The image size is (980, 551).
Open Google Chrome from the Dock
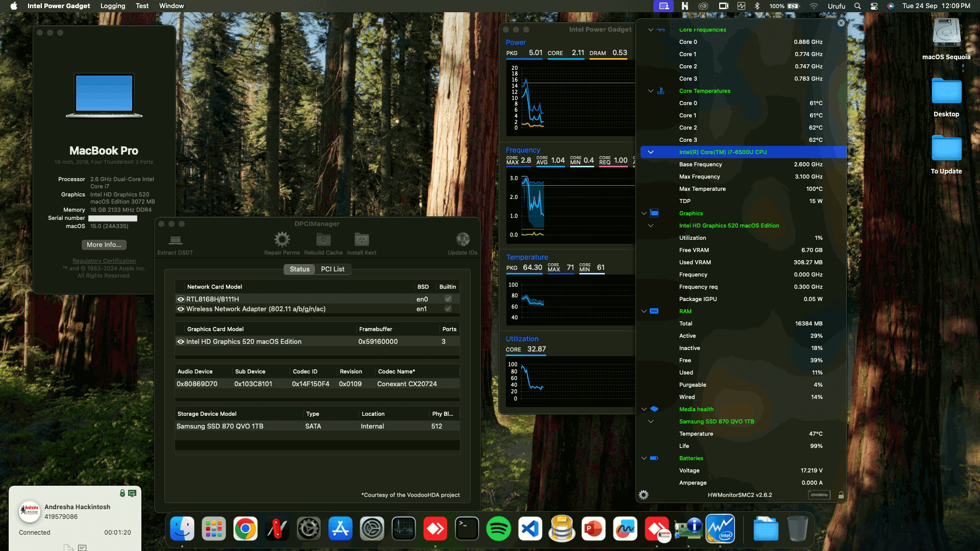point(246,529)
